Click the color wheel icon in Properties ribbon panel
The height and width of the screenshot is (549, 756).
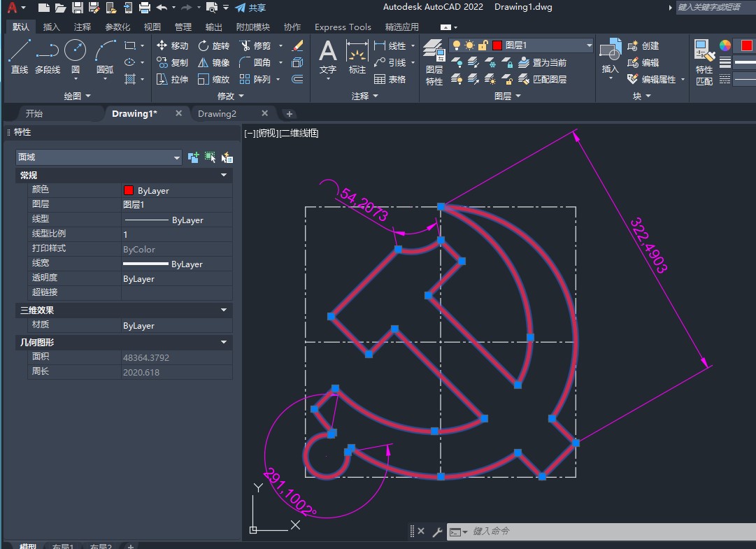tap(725, 45)
